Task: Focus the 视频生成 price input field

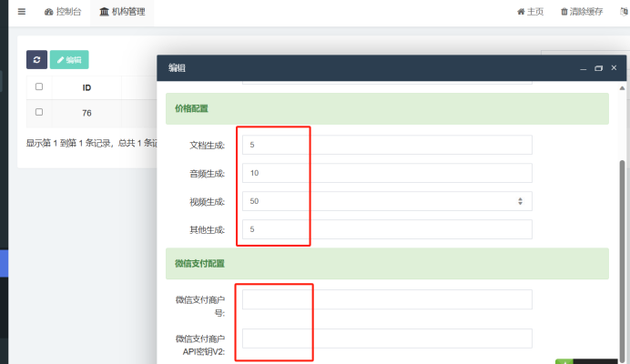Action: point(387,201)
